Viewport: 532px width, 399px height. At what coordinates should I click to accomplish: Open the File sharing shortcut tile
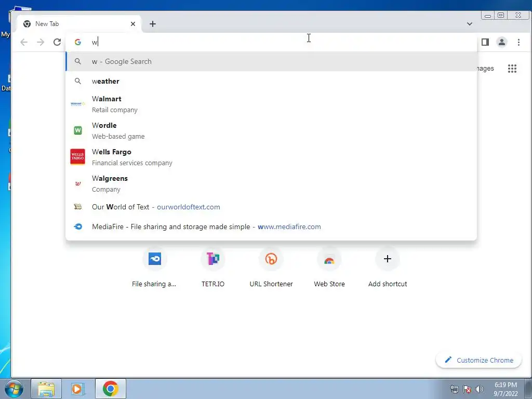154,269
